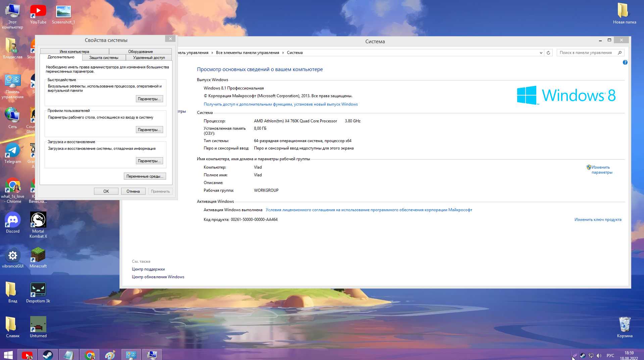
Task: Open Центр обновления Windows link
Action: 158,277
